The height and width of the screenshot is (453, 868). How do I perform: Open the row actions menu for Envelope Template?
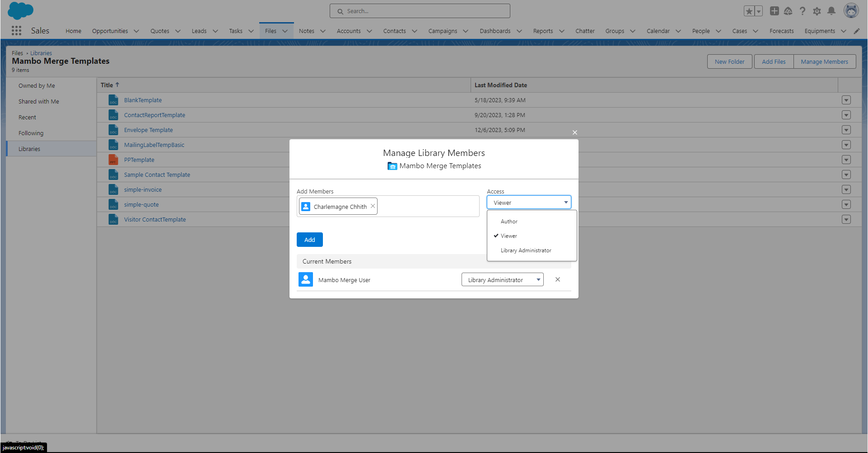pyautogui.click(x=846, y=130)
